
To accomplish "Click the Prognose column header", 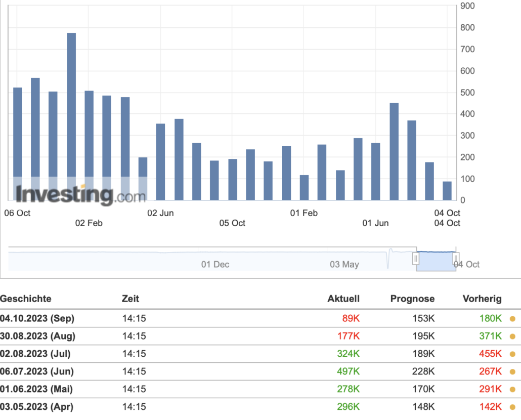I will [x=412, y=299].
